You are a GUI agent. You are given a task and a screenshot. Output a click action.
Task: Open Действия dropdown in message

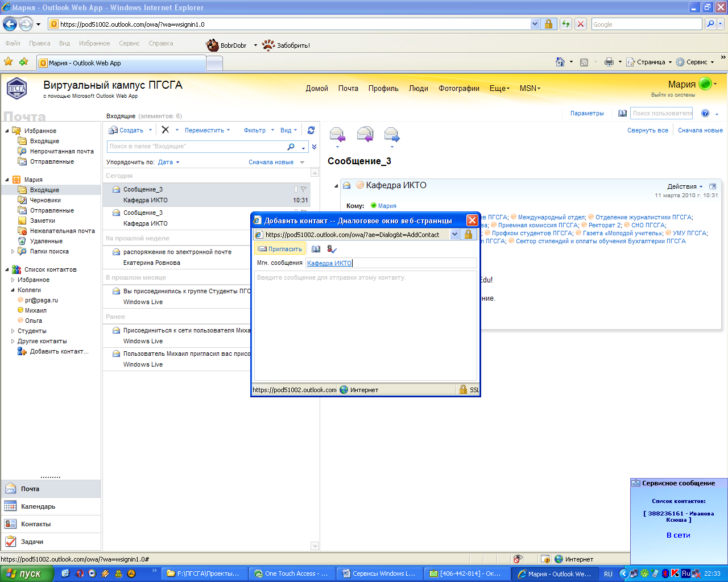click(x=685, y=186)
